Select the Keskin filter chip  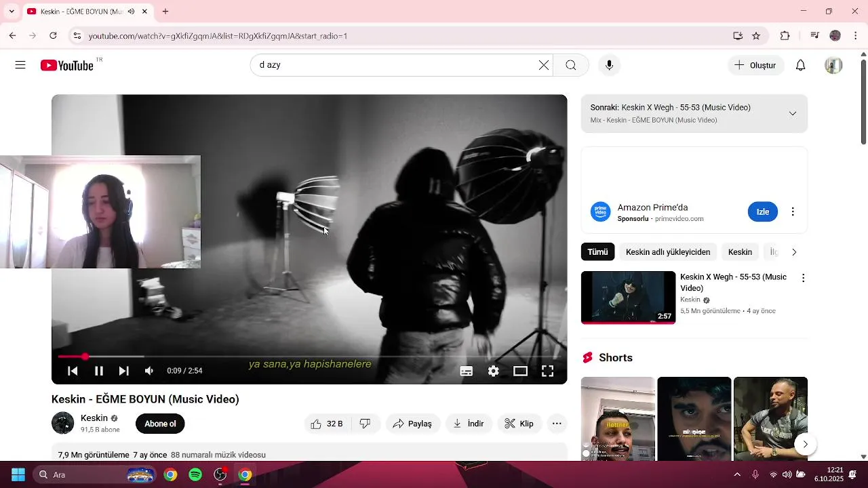pyautogui.click(x=740, y=251)
